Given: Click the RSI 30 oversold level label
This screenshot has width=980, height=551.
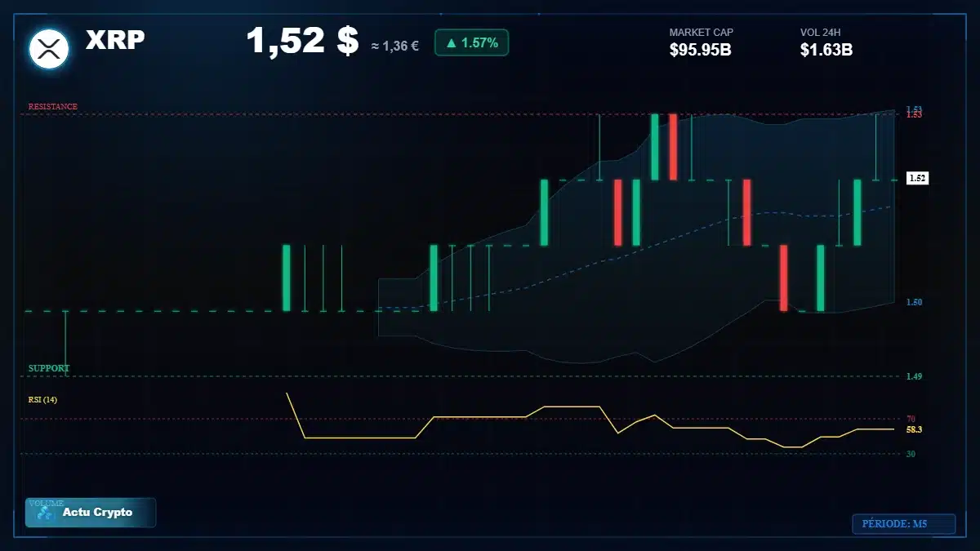Looking at the screenshot, I should pos(911,454).
